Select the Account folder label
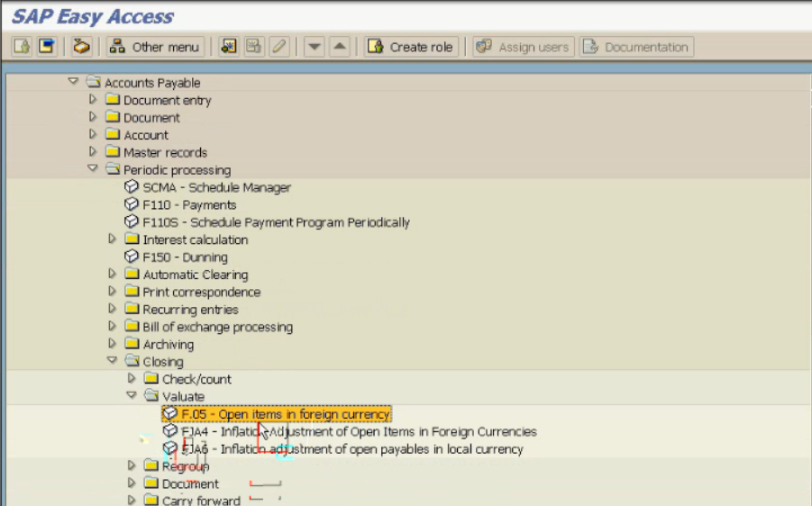812x506 pixels. click(x=145, y=135)
